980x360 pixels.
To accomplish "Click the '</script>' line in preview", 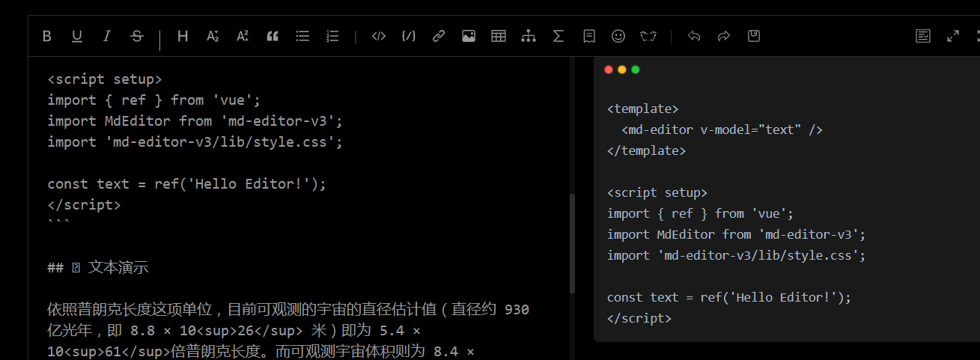I will click(639, 318).
